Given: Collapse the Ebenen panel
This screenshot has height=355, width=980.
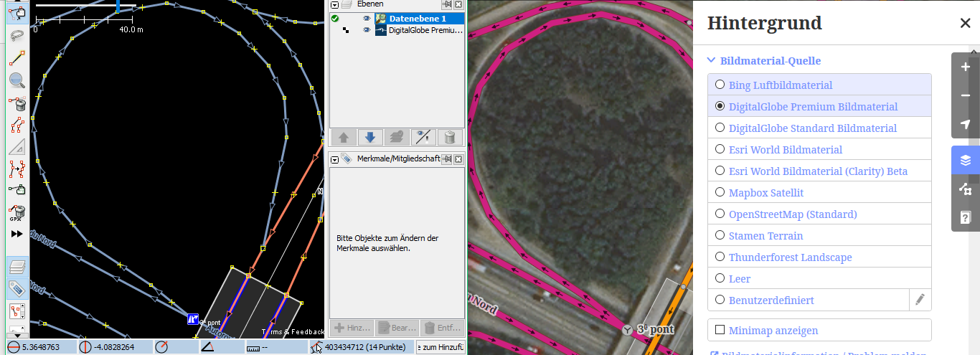Looking at the screenshot, I should [x=335, y=4].
